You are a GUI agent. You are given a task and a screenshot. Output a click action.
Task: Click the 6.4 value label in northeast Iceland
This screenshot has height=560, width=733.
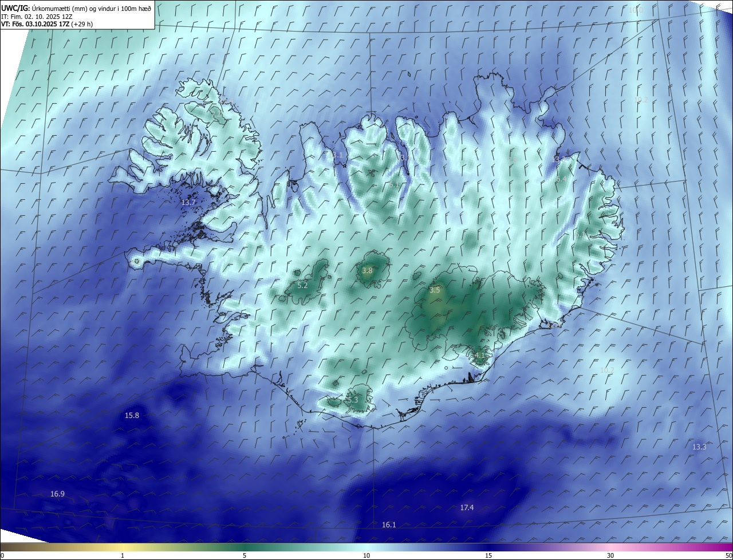[x=562, y=179]
